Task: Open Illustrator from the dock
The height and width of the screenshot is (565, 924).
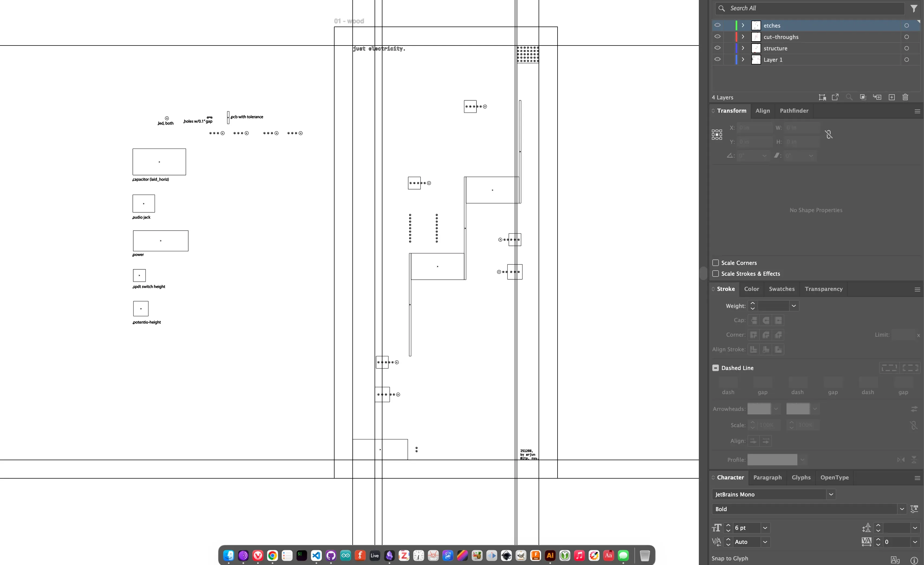Action: click(550, 555)
